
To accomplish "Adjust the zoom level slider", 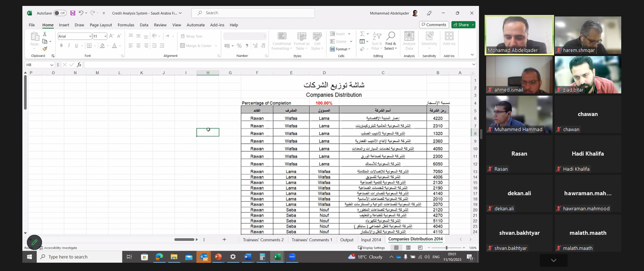I will click(446, 248).
